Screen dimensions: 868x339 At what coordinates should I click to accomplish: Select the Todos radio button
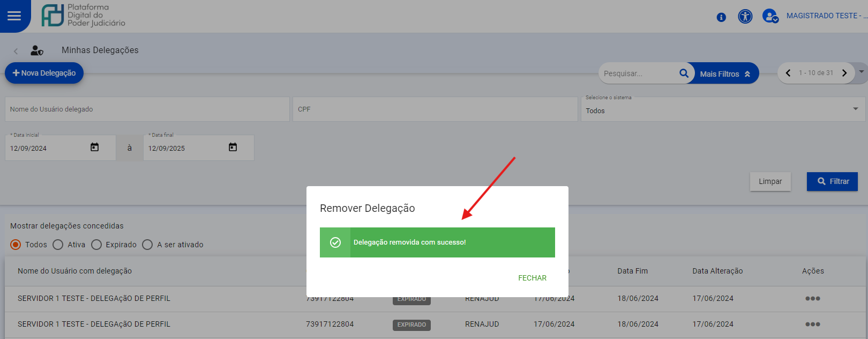[x=16, y=245]
